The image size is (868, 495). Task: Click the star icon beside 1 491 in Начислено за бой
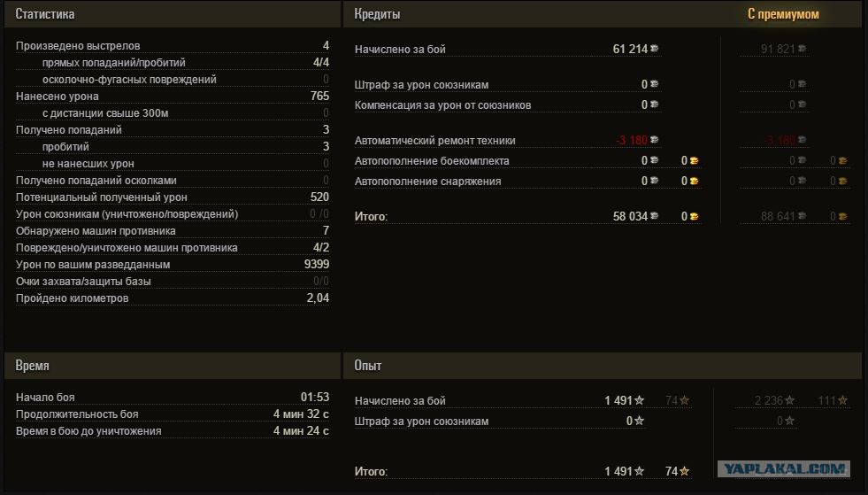(x=640, y=401)
